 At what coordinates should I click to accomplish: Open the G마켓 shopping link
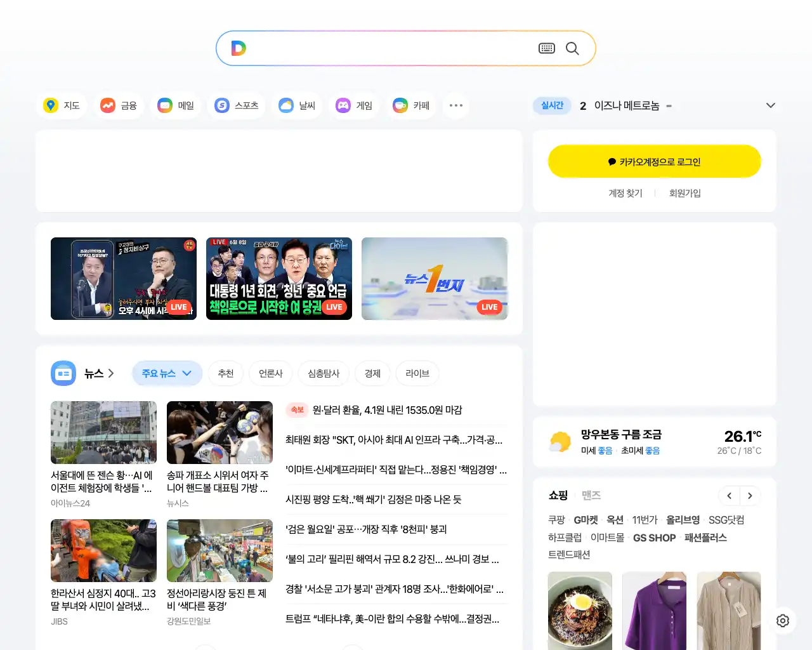click(x=586, y=520)
